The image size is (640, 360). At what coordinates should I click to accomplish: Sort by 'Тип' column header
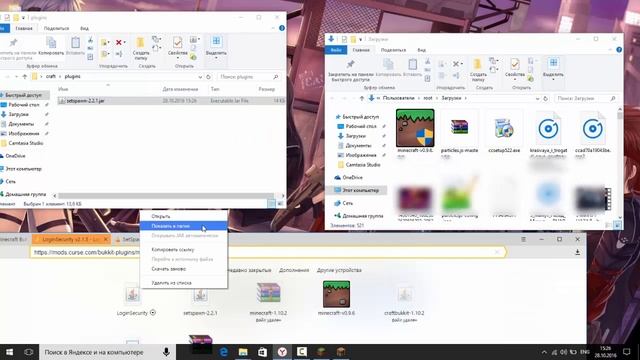[215, 89]
